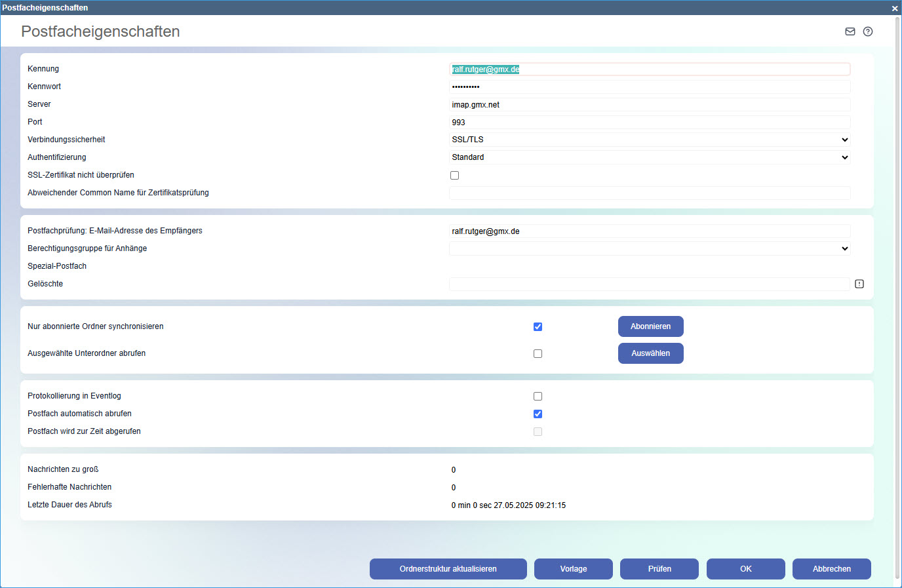Click into the Server input field
Viewport: 902px width, 588px height.
(x=649, y=105)
